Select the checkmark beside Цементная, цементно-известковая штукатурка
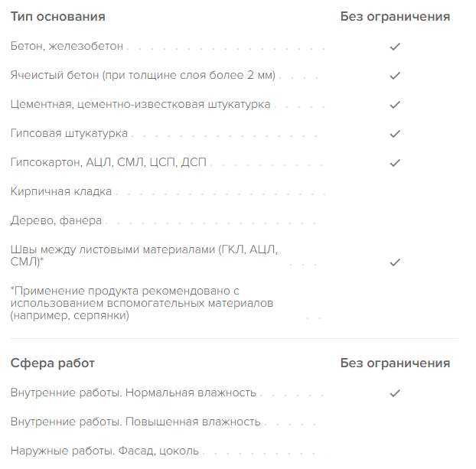Image resolution: width=476 pixels, height=469 pixels. (x=395, y=104)
